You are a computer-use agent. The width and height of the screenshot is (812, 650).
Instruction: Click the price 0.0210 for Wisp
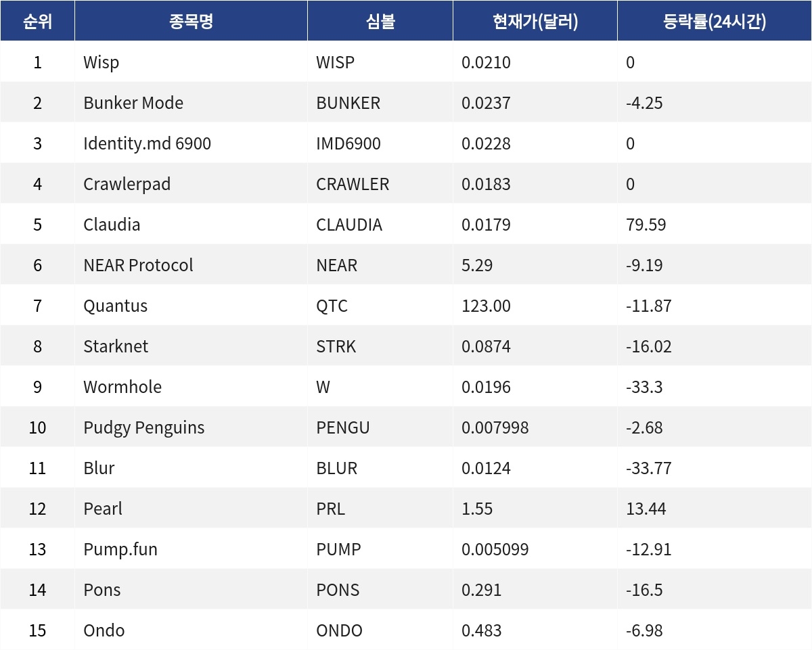(x=486, y=62)
